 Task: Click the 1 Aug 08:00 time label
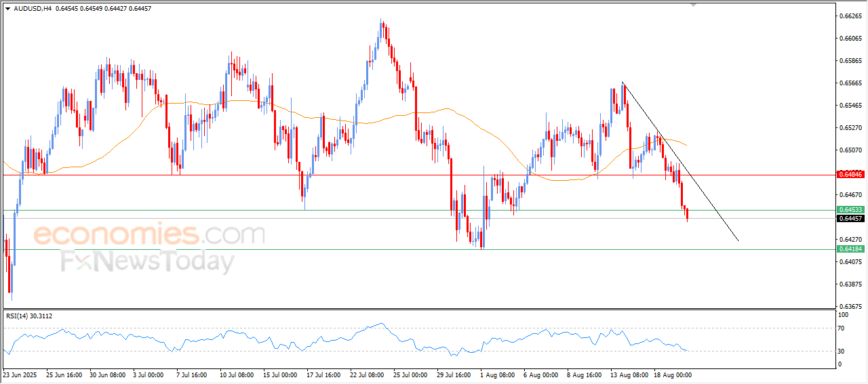click(x=497, y=374)
